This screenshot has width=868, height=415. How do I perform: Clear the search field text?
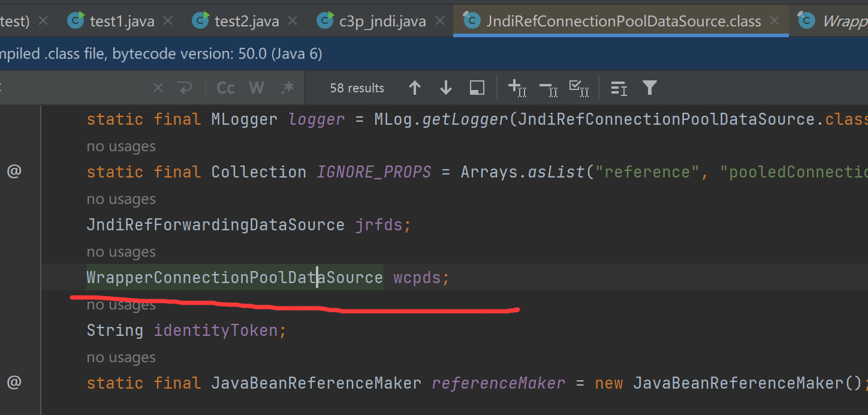(x=158, y=88)
